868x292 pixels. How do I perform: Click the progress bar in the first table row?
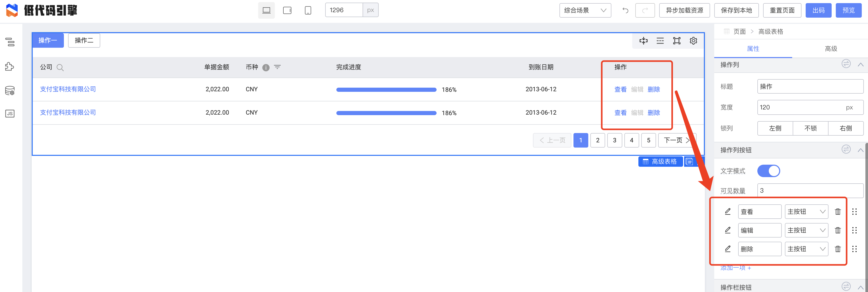386,89
